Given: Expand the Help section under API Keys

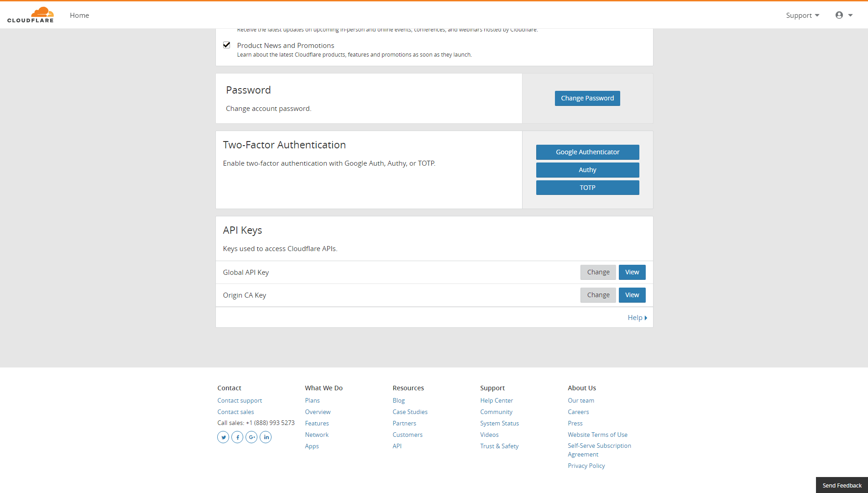Looking at the screenshot, I should [637, 318].
